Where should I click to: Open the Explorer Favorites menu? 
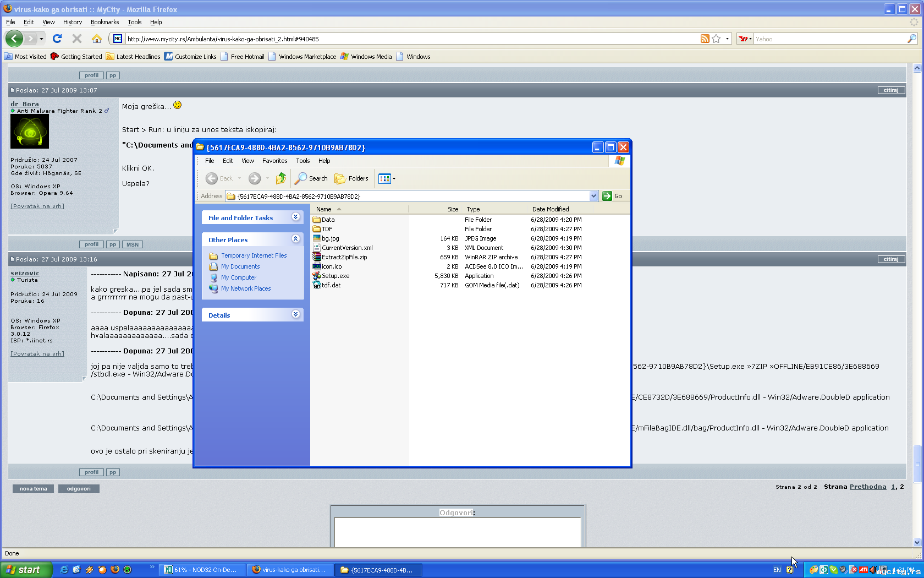[274, 161]
